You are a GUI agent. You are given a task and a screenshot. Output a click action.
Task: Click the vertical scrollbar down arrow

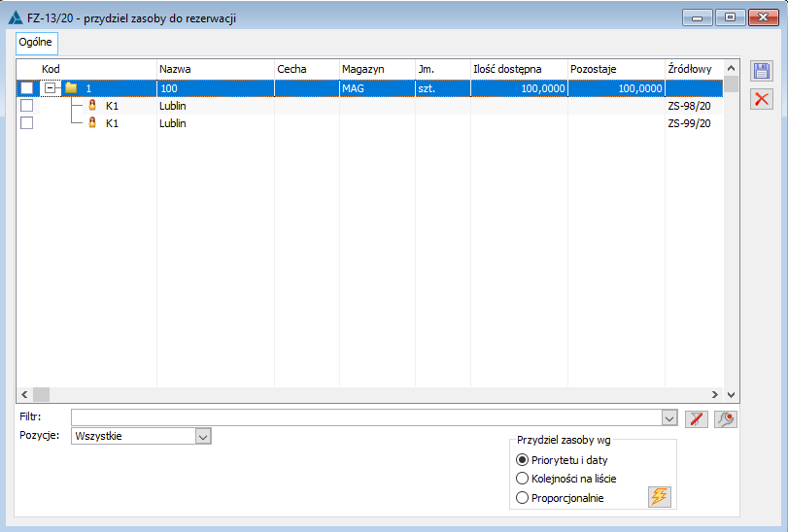pos(732,394)
